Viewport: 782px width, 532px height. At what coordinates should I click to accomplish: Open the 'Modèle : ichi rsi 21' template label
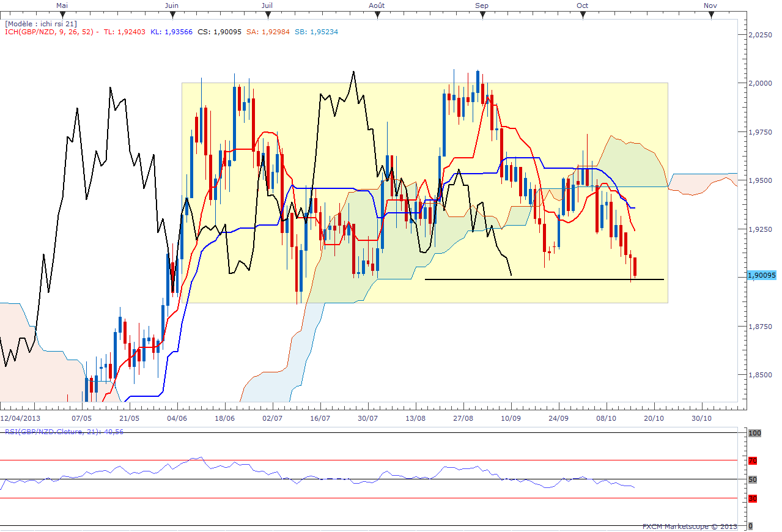pos(40,23)
